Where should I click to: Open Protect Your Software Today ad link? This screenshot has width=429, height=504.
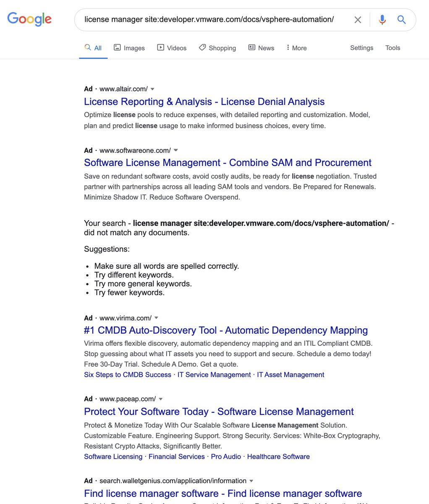click(219, 412)
